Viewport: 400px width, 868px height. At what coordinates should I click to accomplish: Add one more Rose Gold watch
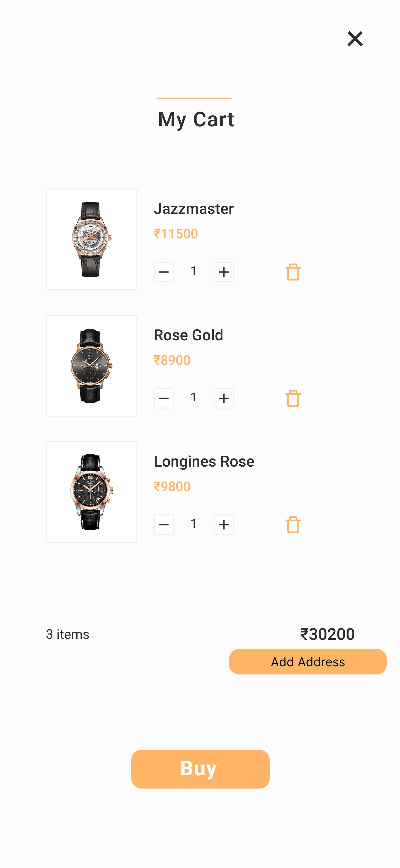(x=224, y=398)
